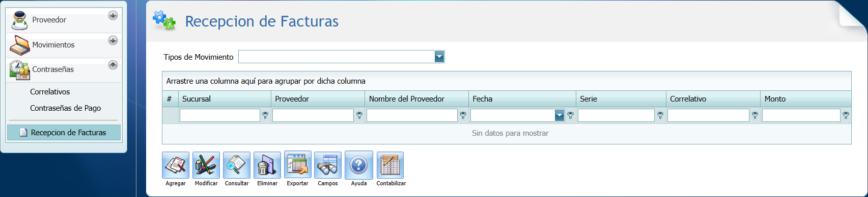Viewport: 868px width, 197px height.
Task: Sort by Nombre del Proveedor column header
Action: point(417,99)
